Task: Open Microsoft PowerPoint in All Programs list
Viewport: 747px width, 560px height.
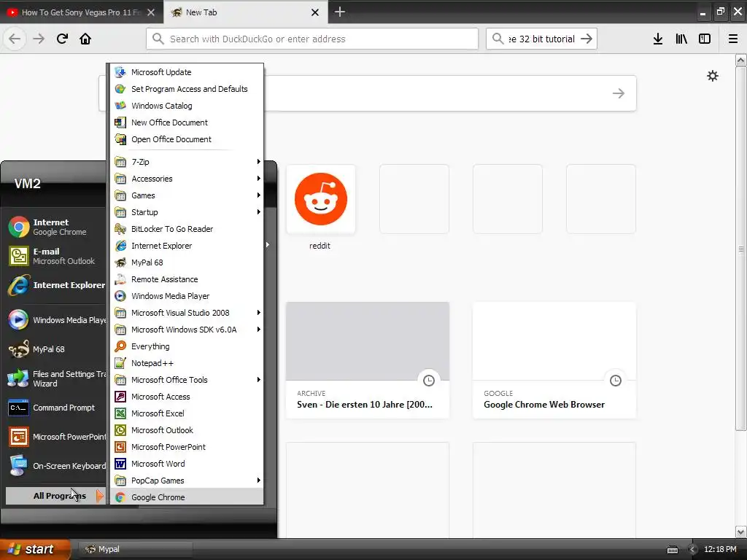Action: coord(187,447)
